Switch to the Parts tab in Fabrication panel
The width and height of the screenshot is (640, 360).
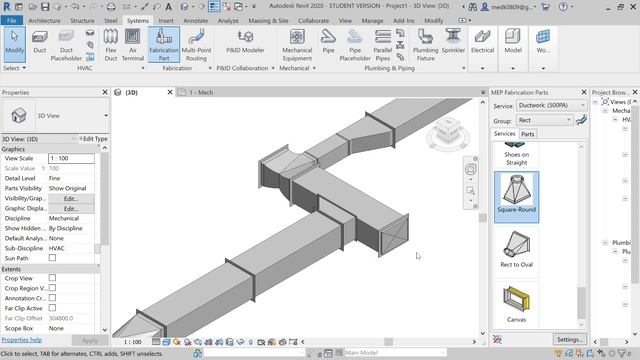[x=527, y=134]
